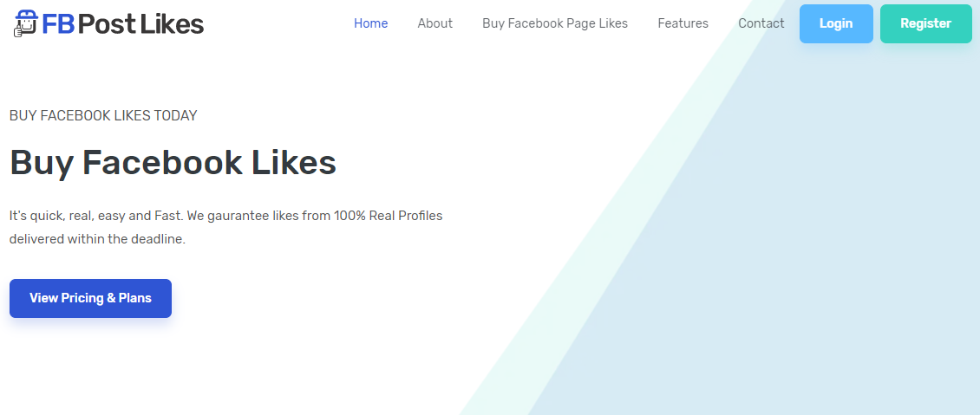Click the Register button
The image size is (980, 415).
(x=925, y=23)
